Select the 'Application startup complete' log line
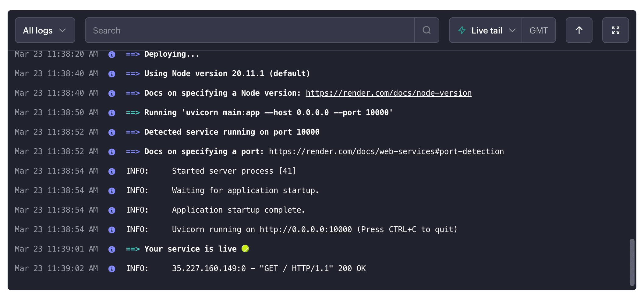The width and height of the screenshot is (644, 300). pyautogui.click(x=238, y=210)
